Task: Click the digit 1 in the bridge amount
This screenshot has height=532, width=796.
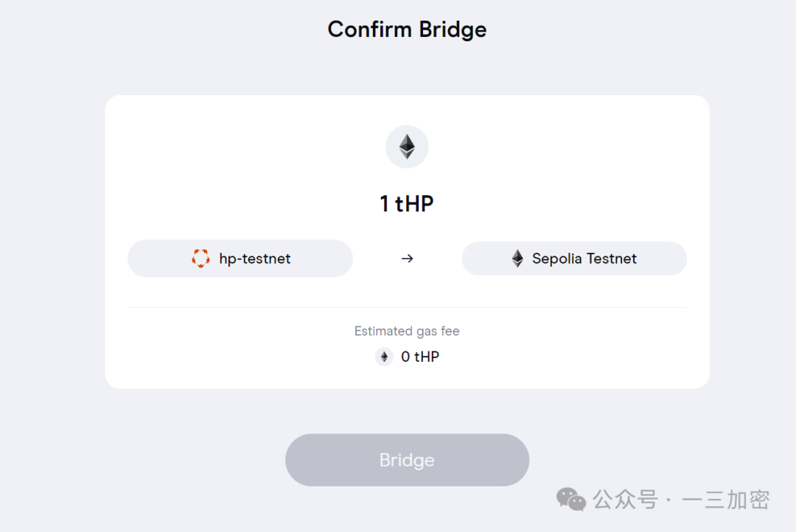Action: point(385,203)
